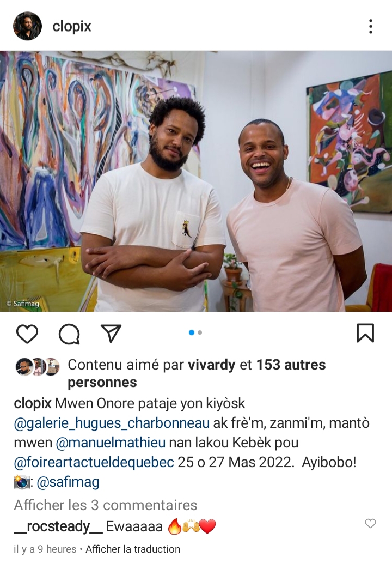This screenshot has height=563, width=392.
Task: Open the @manuelmathieu mention
Action: click(x=111, y=443)
